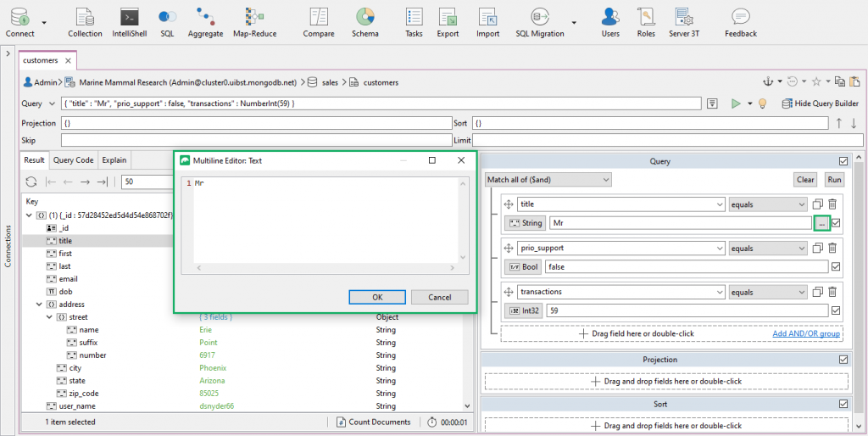The width and height of the screenshot is (868, 436).
Task: Open the Aggregate editor
Action: (205, 22)
